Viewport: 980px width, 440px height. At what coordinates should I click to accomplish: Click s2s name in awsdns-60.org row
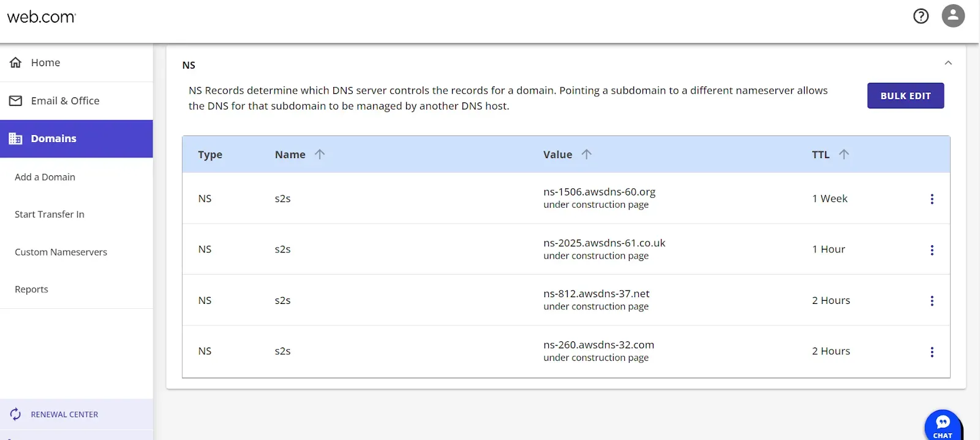282,199
